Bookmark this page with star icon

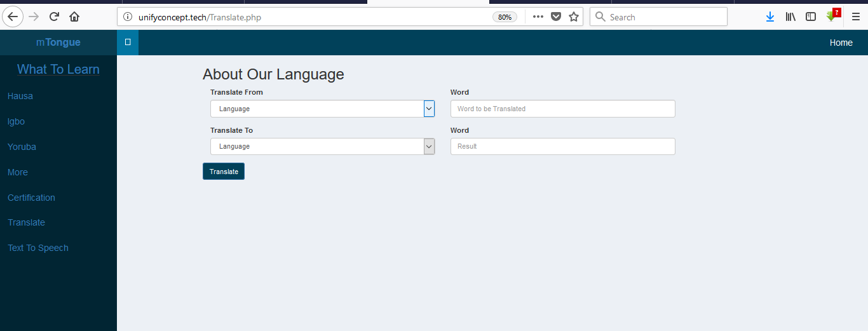click(574, 17)
